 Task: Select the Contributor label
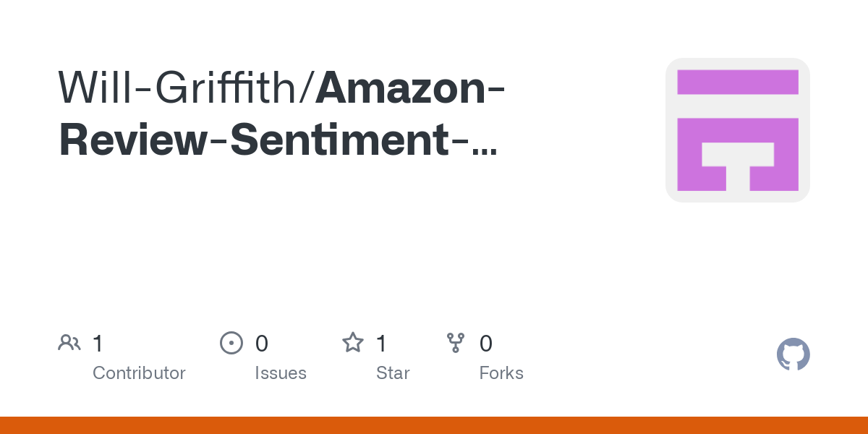click(x=139, y=373)
